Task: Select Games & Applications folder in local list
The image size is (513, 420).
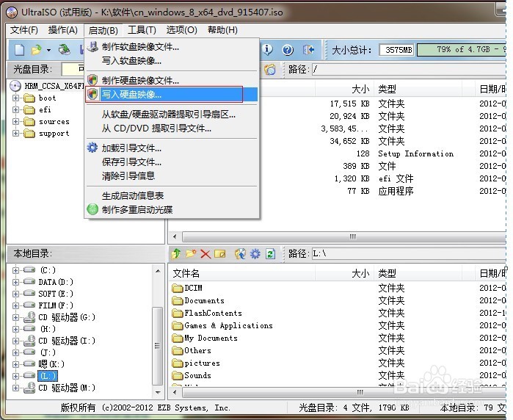Action: [222, 326]
